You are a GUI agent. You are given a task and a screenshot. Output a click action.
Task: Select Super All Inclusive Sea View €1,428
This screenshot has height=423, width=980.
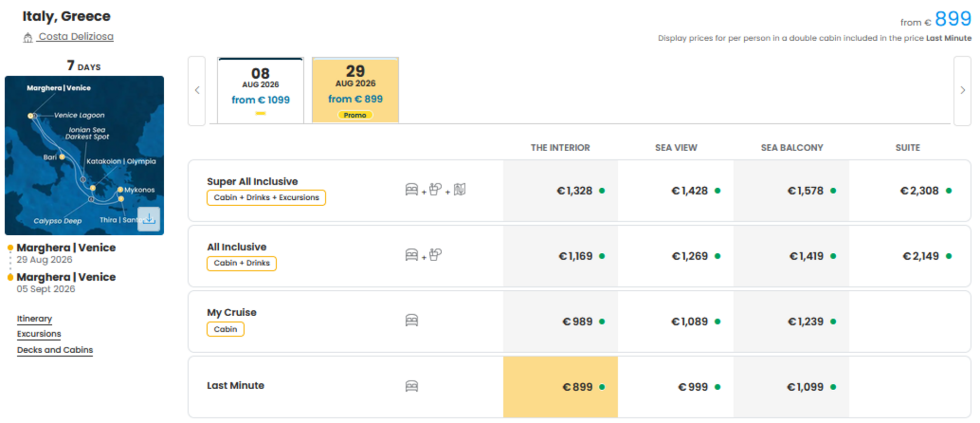(x=676, y=190)
